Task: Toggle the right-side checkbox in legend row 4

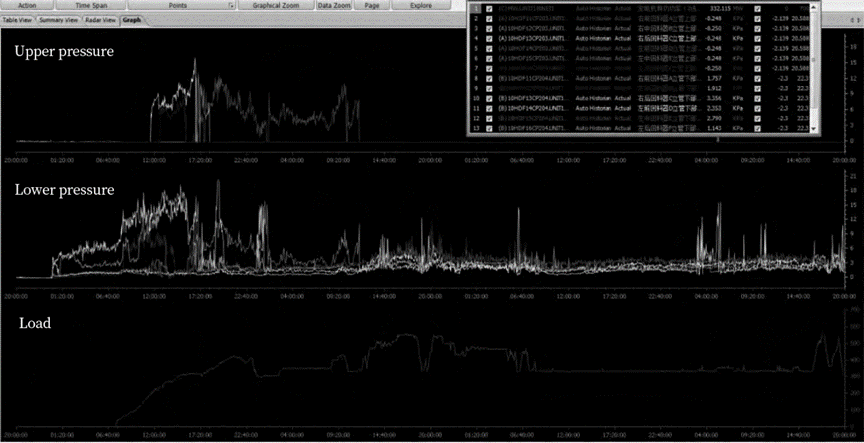Action: coord(757,39)
